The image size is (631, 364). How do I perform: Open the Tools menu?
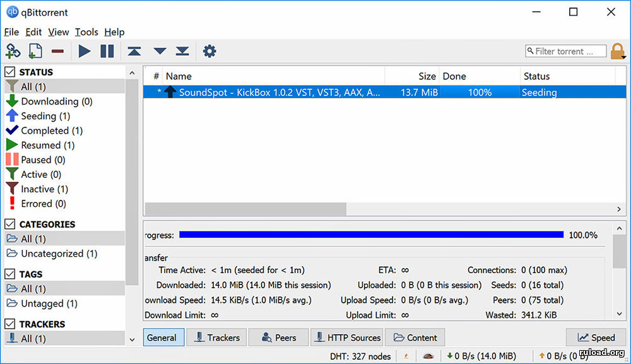[86, 32]
